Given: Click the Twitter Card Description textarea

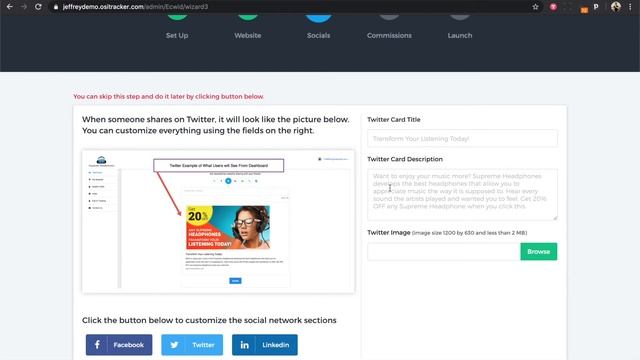Looking at the screenshot, I should [x=462, y=194].
